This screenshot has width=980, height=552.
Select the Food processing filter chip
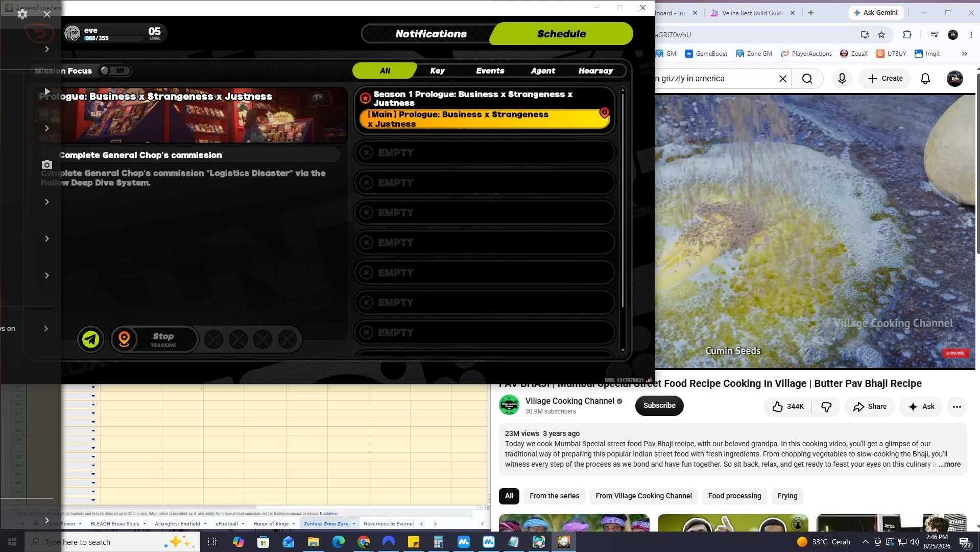(734, 496)
